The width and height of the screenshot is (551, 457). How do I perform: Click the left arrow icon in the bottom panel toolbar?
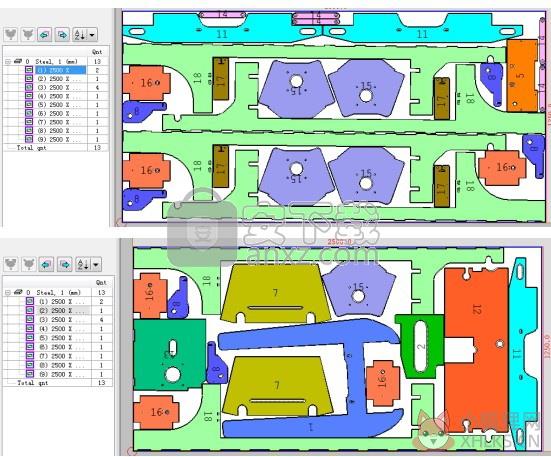click(x=46, y=264)
